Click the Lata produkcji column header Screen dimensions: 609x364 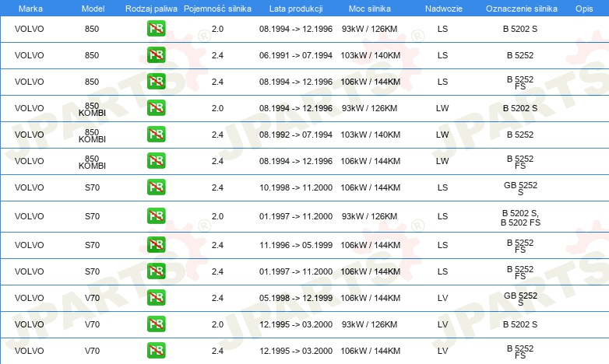click(296, 9)
